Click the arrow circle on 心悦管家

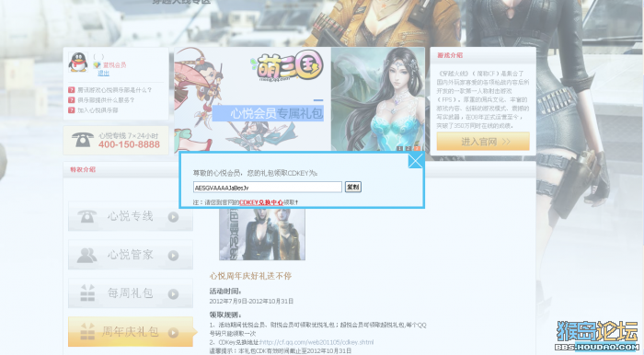(173, 256)
